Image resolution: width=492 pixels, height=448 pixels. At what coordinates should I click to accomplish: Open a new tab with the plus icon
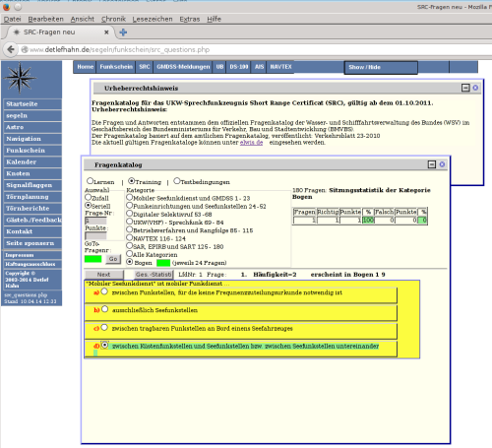click(x=123, y=32)
